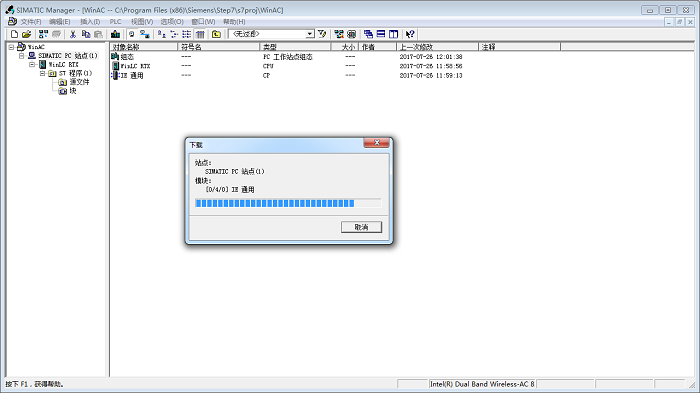This screenshot has width=700, height=393.
Task: Click the filter settings funnel icon
Action: 322,34
